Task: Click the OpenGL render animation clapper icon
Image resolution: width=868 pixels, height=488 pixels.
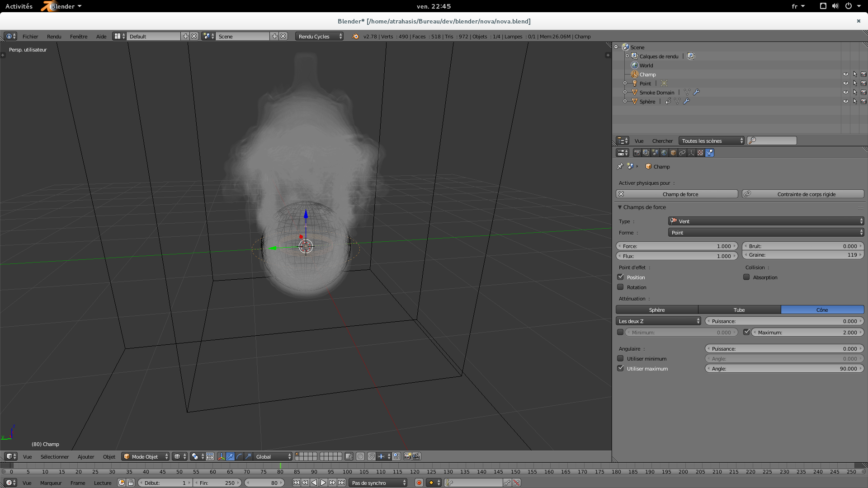Action: [416, 456]
